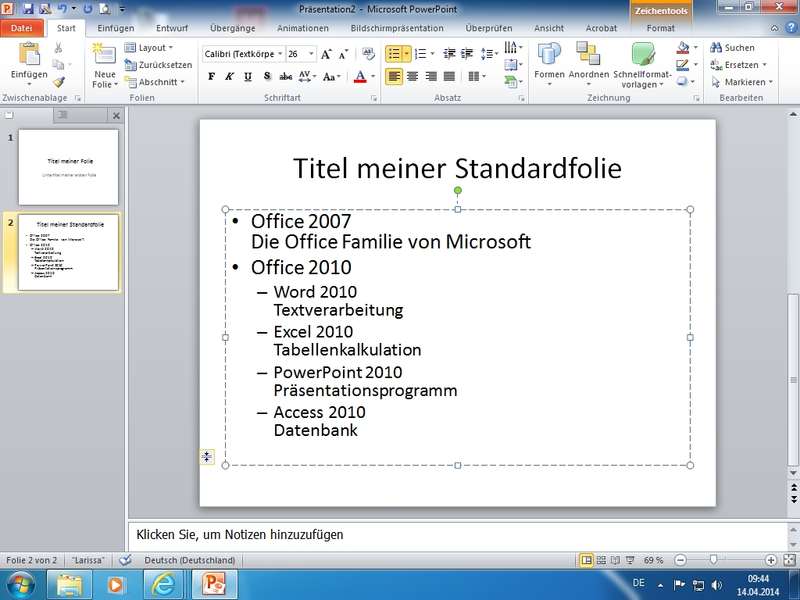Open the Animationen tab
Screen dimensions: 800x600
[x=303, y=28]
